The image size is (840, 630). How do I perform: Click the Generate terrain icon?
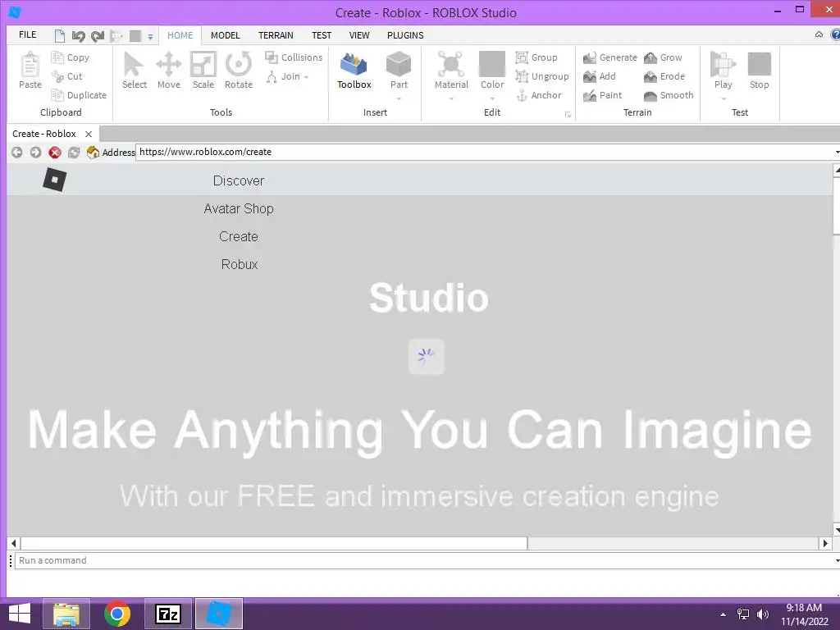[590, 57]
